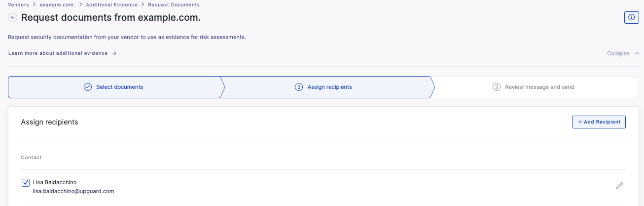Click the back arrow beside the page title

click(x=13, y=18)
